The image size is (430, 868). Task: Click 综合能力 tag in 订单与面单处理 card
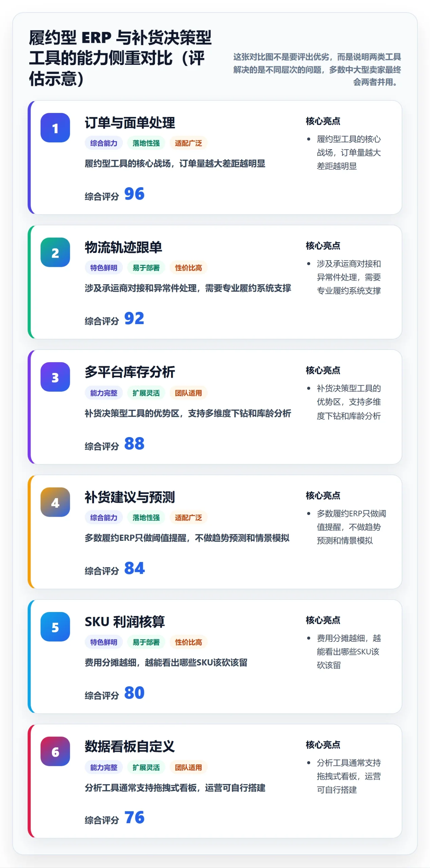[104, 143]
